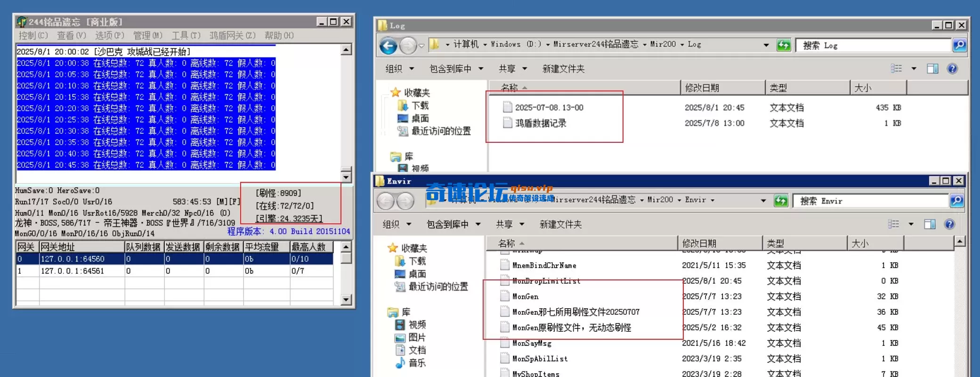Sort Log files by 修改日期 column
The width and height of the screenshot is (980, 377).
click(723, 88)
